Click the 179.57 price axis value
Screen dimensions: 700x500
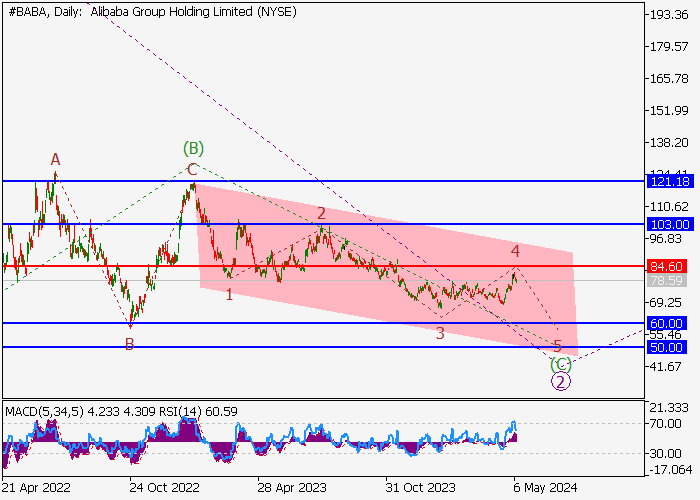[x=669, y=47]
